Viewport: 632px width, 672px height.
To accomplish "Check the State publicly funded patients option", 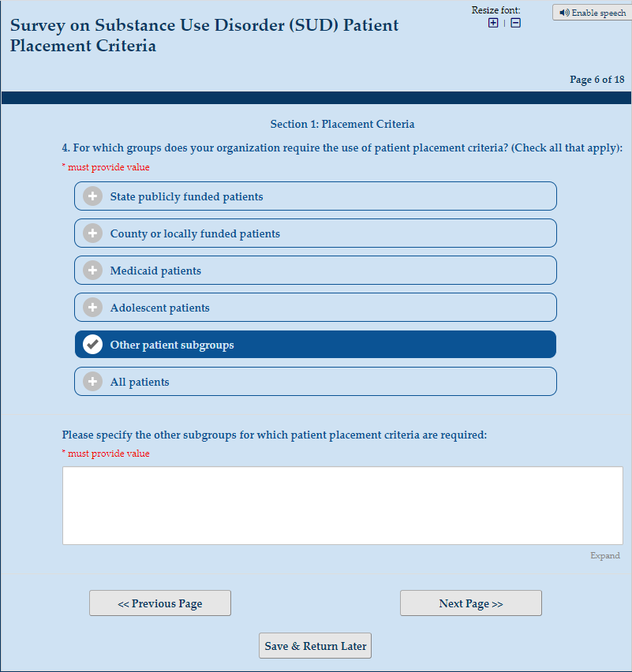I will point(316,196).
